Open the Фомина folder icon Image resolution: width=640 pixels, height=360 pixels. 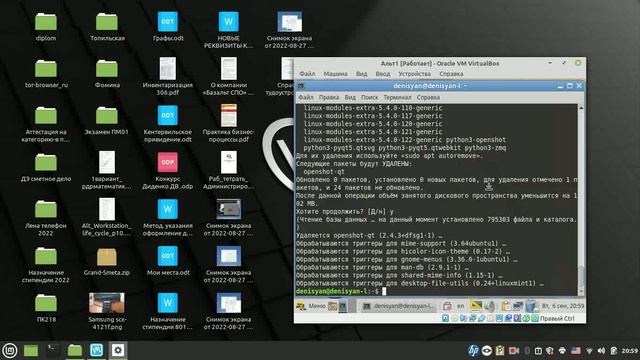107,69
